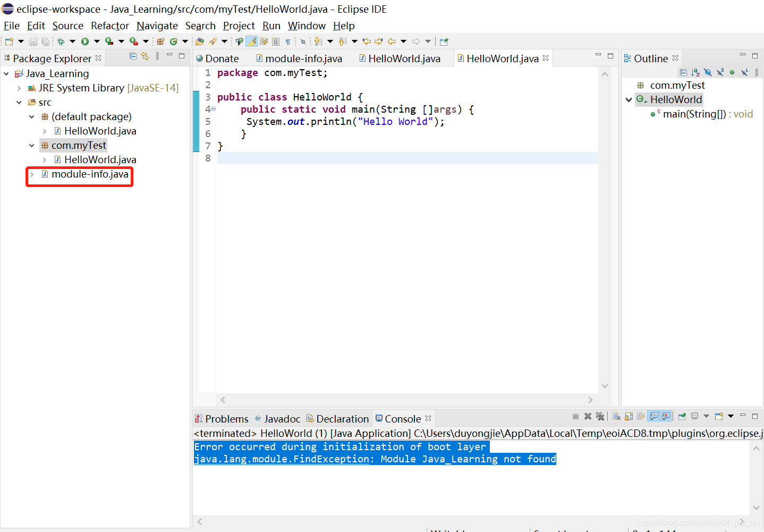Toggle Show Whitespace Characters pilcrow button

point(288,41)
